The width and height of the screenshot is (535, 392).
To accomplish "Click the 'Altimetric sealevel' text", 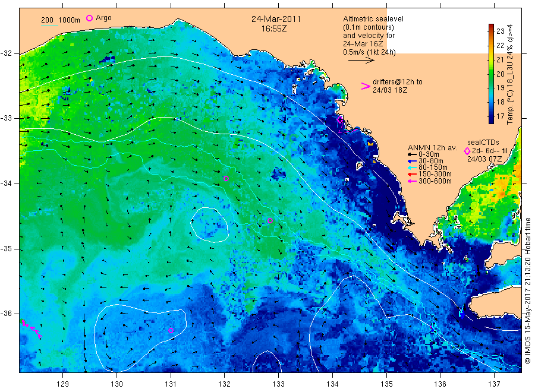I will [373, 19].
